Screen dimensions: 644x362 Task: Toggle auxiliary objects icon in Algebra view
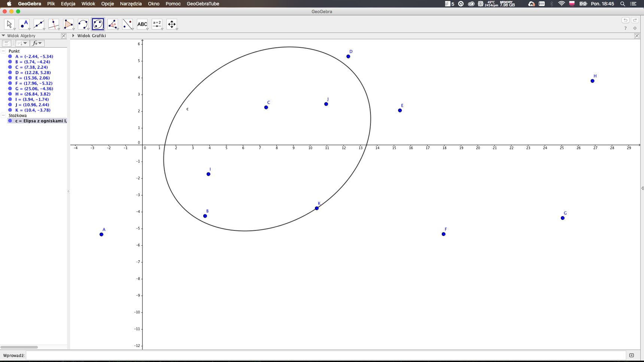click(6, 43)
